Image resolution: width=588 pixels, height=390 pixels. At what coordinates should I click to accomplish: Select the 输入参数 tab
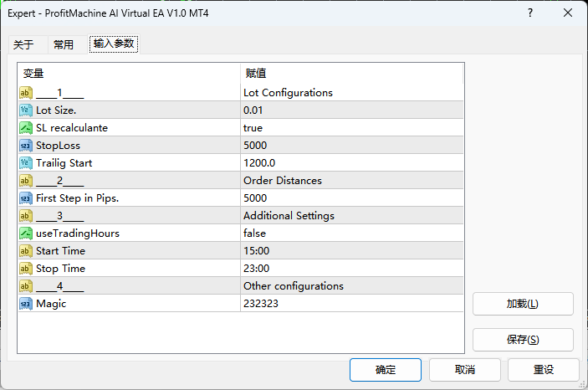[x=113, y=44]
